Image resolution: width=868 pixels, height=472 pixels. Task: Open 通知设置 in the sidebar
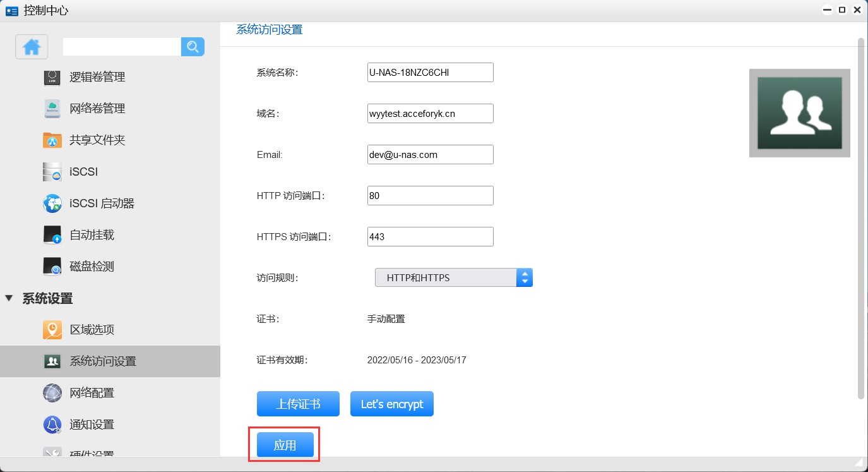[x=92, y=425]
